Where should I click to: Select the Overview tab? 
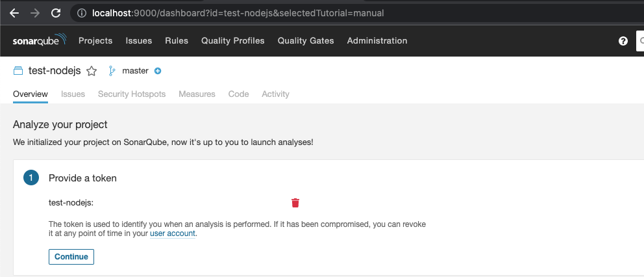coord(31,94)
